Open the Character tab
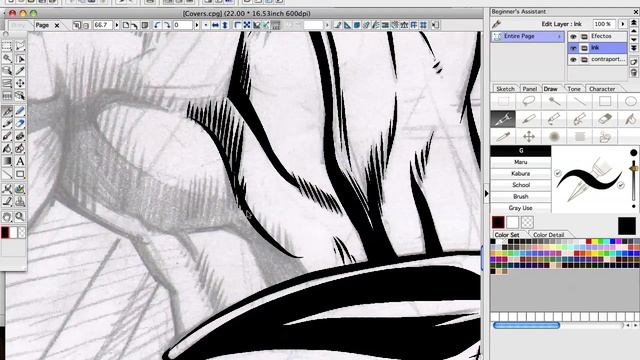The image size is (640, 360). tap(602, 89)
